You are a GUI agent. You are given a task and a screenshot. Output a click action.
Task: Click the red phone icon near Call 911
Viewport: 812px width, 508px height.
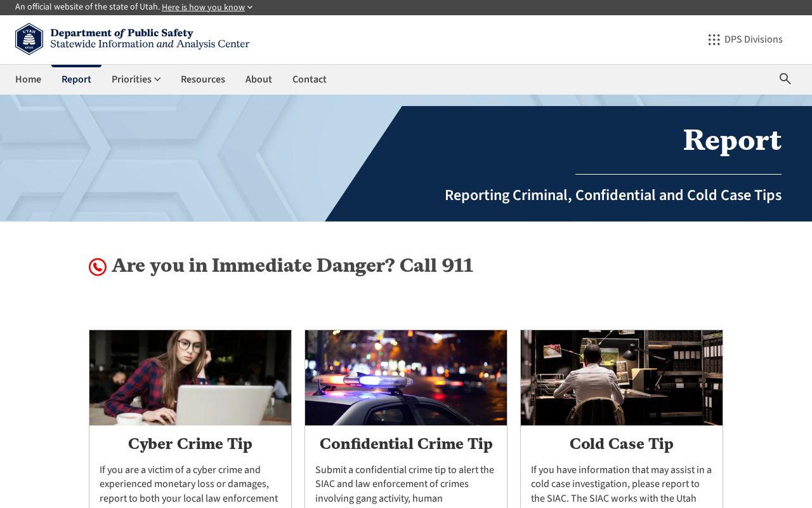tap(98, 267)
